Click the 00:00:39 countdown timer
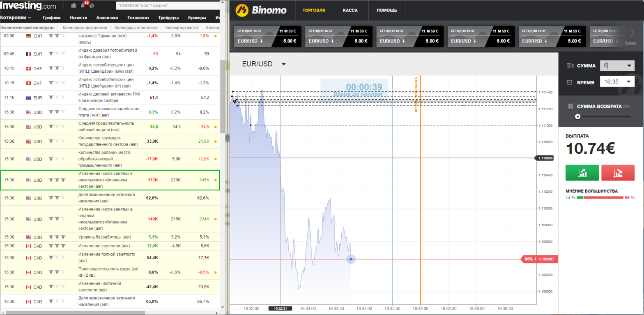This screenshot has width=644, height=315. (x=364, y=87)
